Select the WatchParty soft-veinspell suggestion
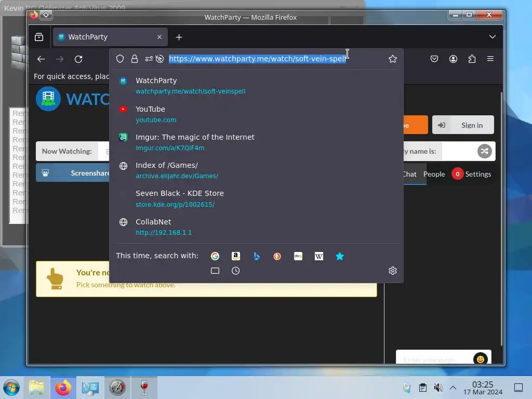532x399 pixels. 256,86
